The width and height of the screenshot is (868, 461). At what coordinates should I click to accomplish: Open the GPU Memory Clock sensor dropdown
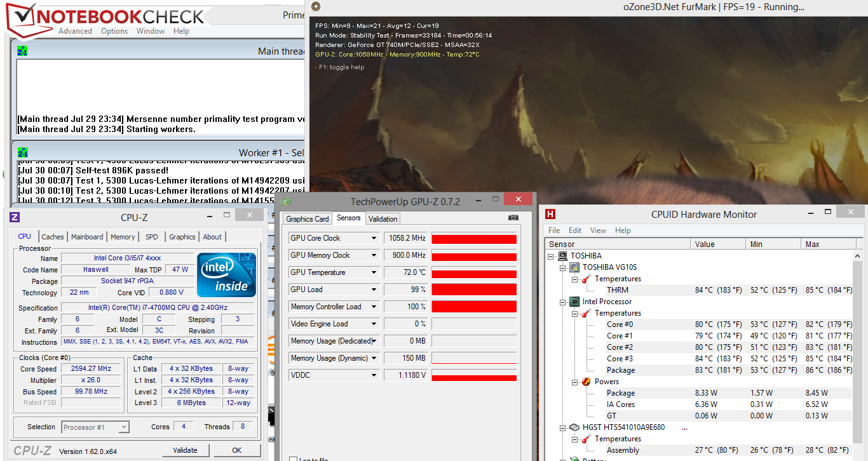(374, 255)
